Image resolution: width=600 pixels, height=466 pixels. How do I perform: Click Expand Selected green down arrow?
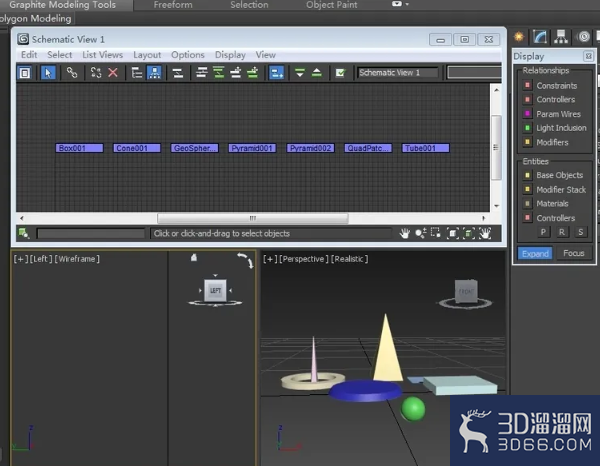pos(300,73)
